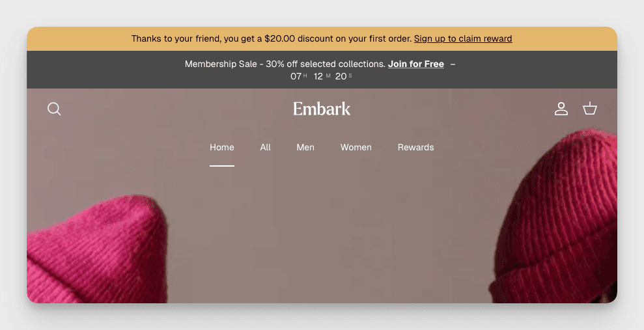The height and width of the screenshot is (330, 644).
Task: Open the Men category
Action: (305, 147)
